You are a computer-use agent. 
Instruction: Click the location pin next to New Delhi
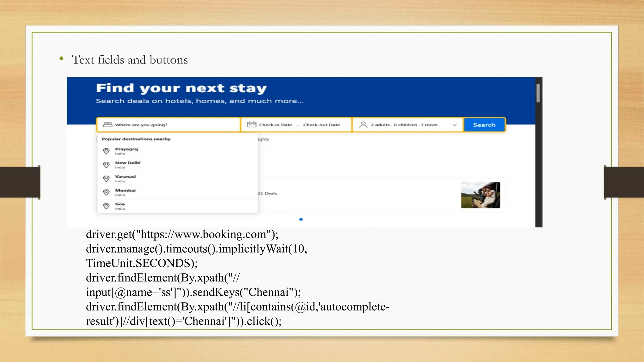click(x=106, y=165)
